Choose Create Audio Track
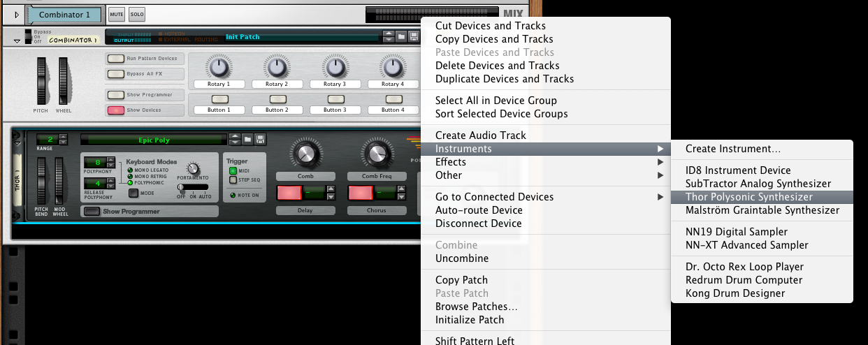Screen dimensions: 868x345 point(546,135)
